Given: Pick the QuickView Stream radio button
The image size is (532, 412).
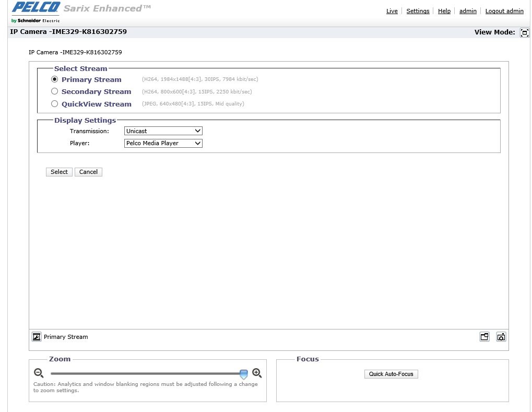Looking at the screenshot, I should [54, 104].
